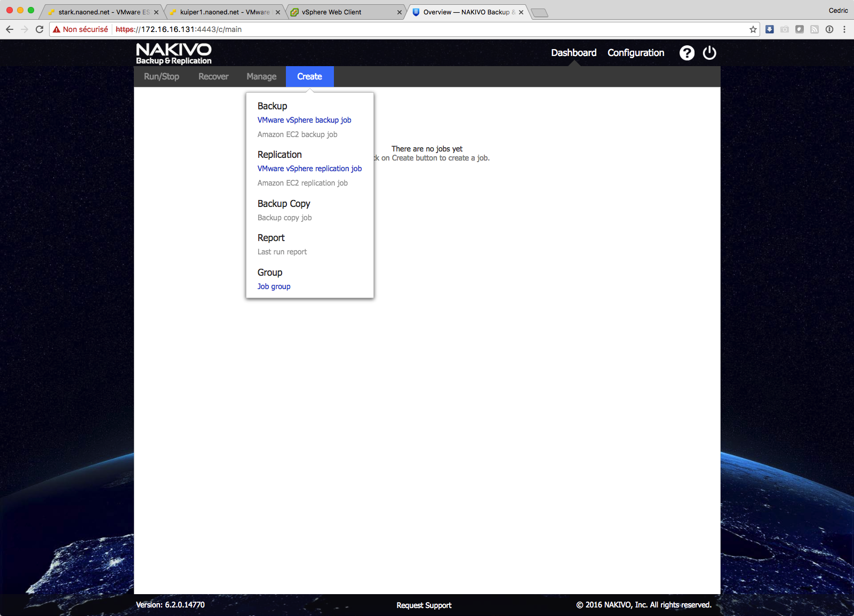This screenshot has width=854, height=616.
Task: Open the Configuration page
Action: pos(635,53)
